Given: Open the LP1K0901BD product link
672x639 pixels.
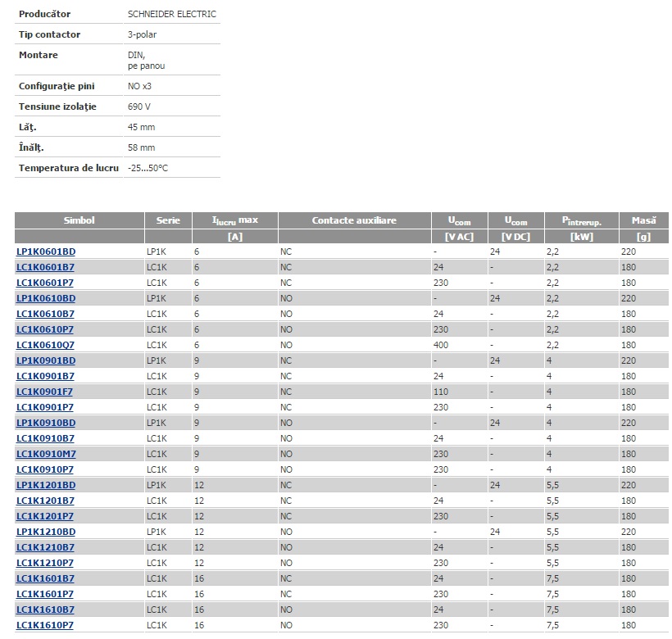Looking at the screenshot, I should pos(46,360).
